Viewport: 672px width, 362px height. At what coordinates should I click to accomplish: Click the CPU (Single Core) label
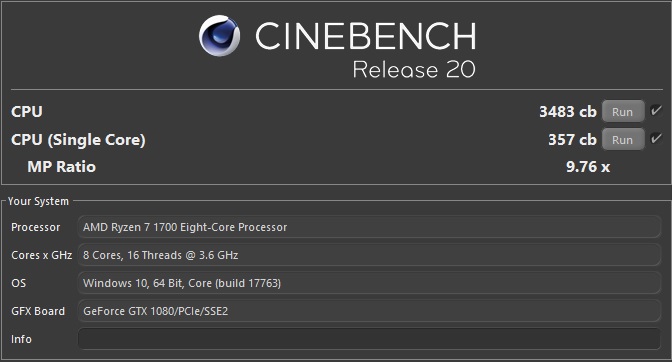(78, 140)
